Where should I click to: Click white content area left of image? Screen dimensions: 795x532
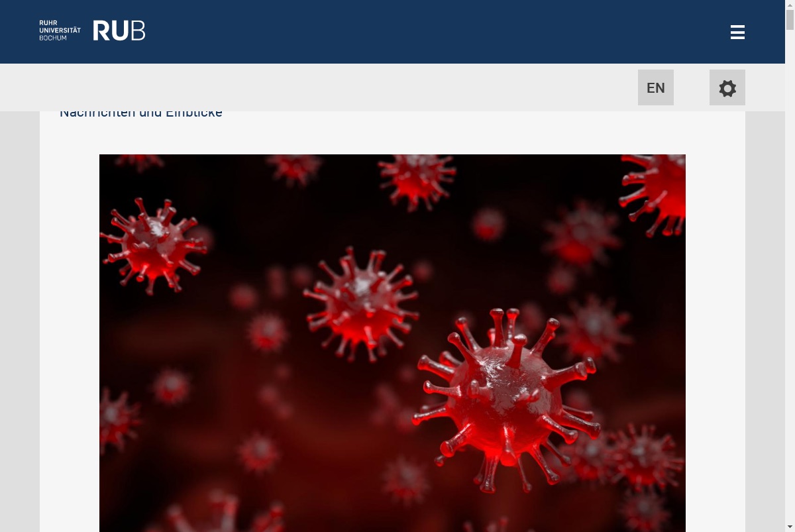(70, 331)
